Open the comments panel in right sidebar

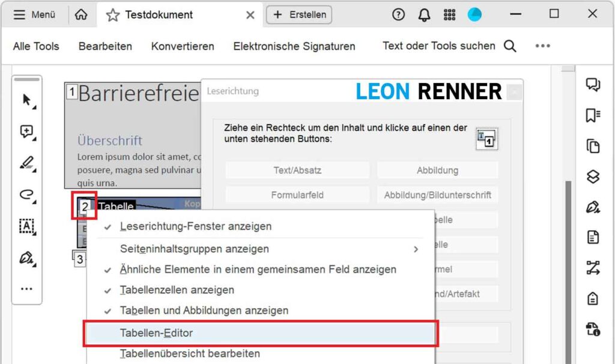593,85
